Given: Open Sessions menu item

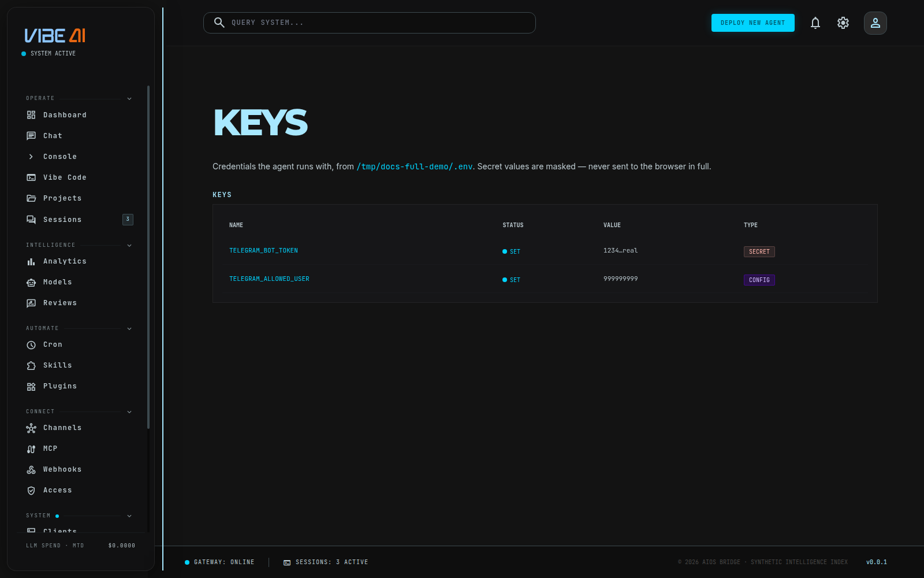Looking at the screenshot, I should click(x=80, y=220).
